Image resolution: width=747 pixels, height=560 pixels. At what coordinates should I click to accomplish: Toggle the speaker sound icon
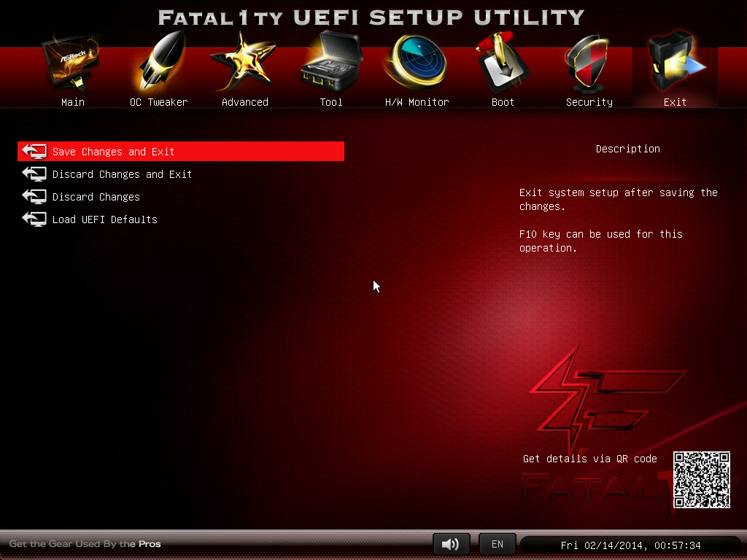(451, 544)
